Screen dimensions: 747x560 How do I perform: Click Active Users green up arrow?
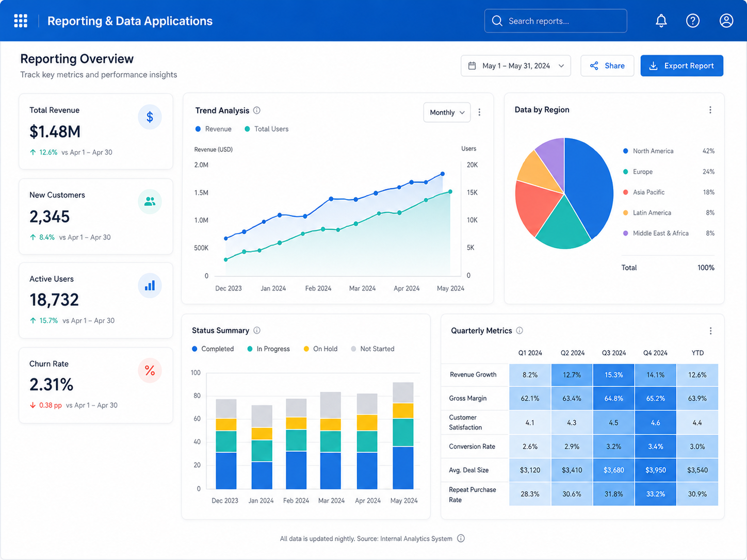click(33, 321)
